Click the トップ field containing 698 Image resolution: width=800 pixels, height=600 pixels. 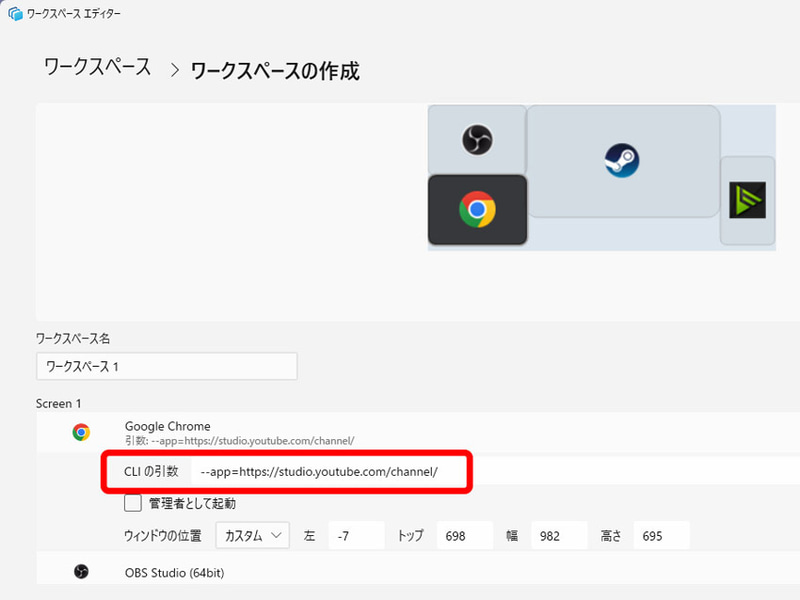click(x=463, y=535)
